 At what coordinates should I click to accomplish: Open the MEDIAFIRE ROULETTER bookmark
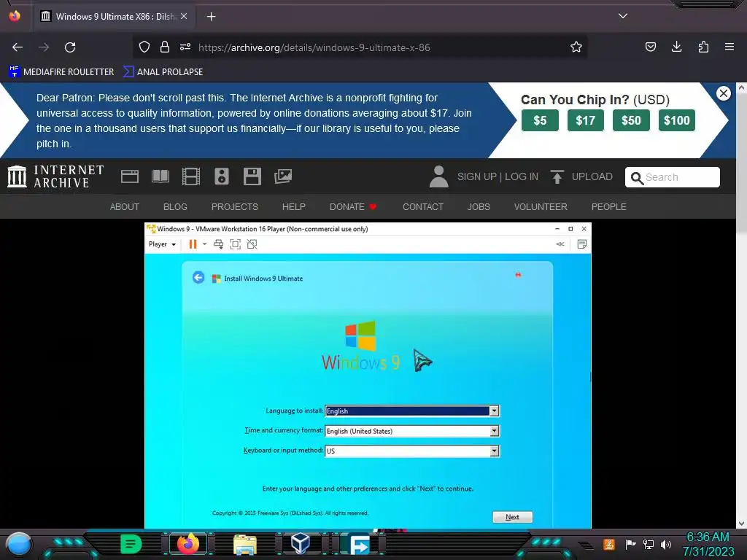[61, 72]
